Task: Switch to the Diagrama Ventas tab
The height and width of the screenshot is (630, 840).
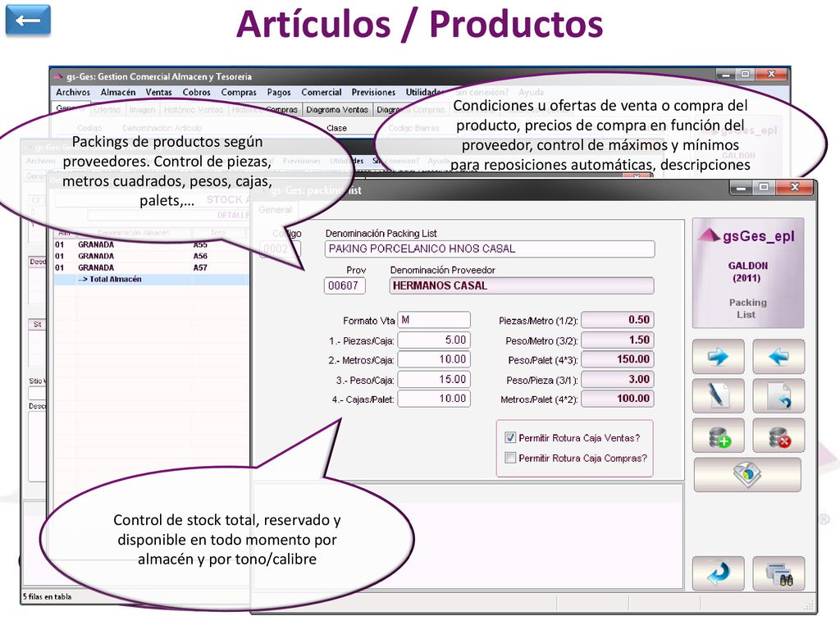Action: 337,109
